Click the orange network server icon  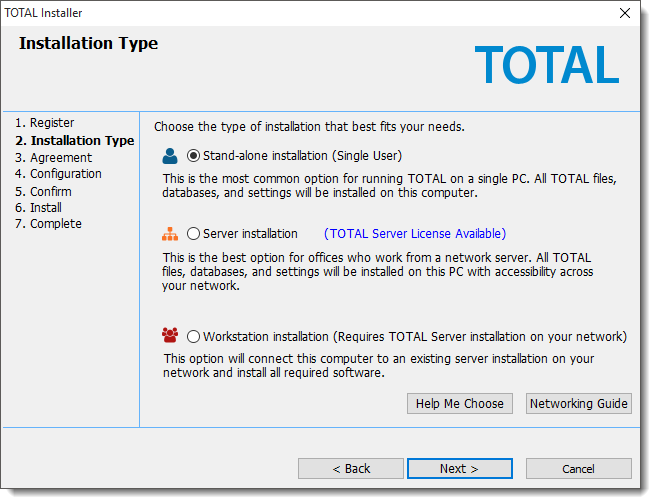pos(170,234)
